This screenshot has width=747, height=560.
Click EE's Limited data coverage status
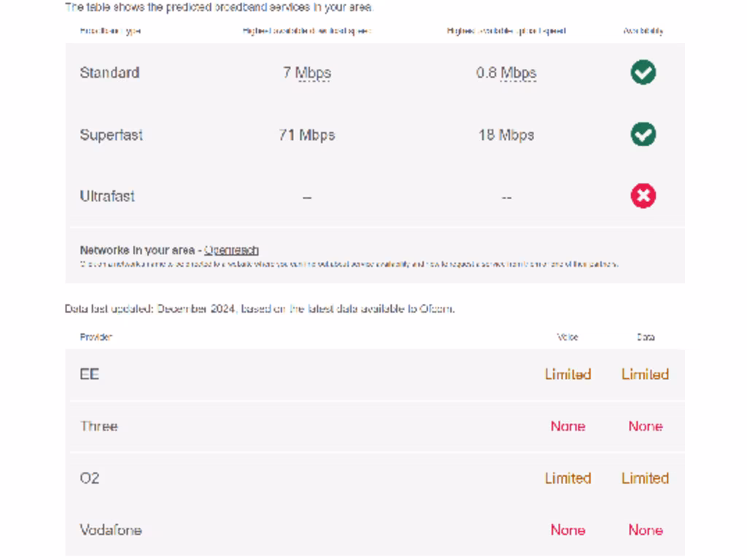pyautogui.click(x=645, y=374)
